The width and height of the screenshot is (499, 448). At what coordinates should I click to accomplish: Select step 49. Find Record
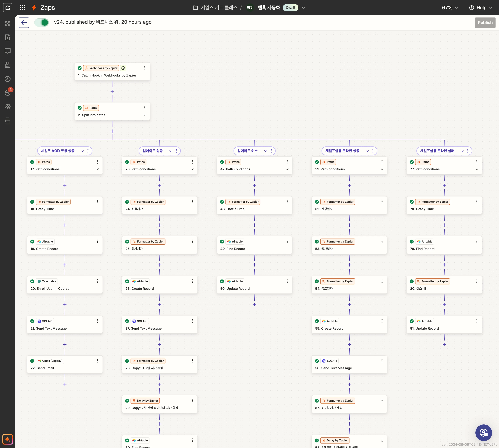[255, 245]
